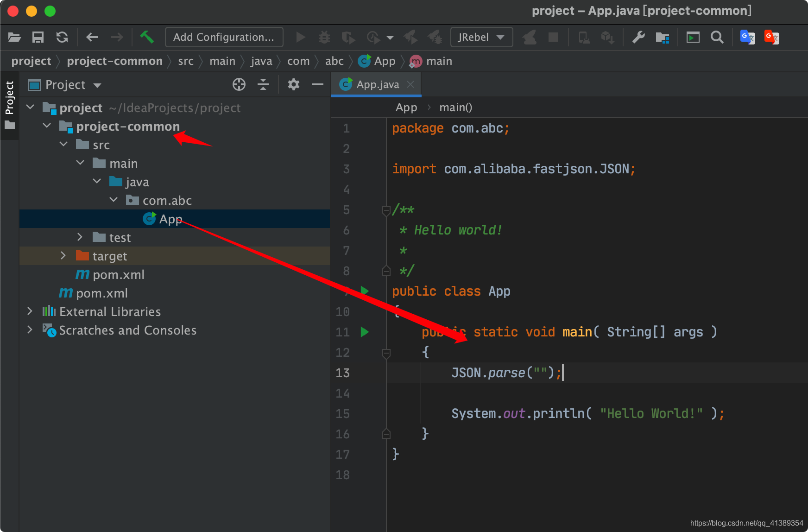Click the JRebel debug rocket icon

click(x=435, y=37)
